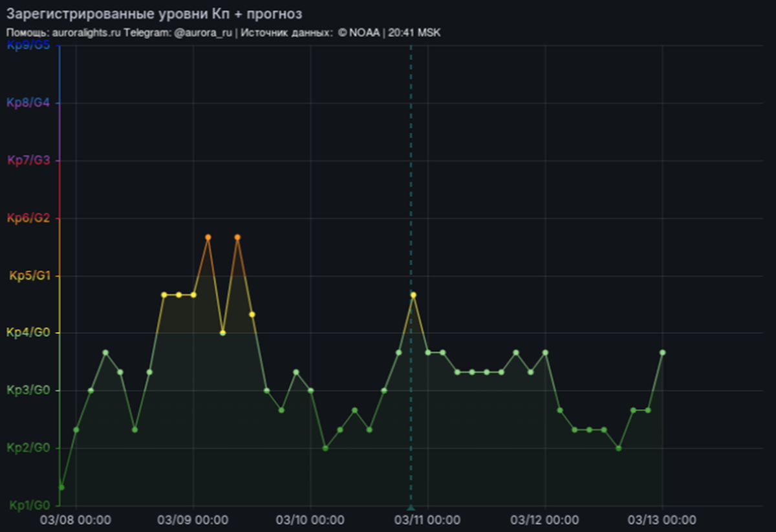Click the '03/11 00:00' date label
The width and height of the screenshot is (776, 532).
pos(427,520)
